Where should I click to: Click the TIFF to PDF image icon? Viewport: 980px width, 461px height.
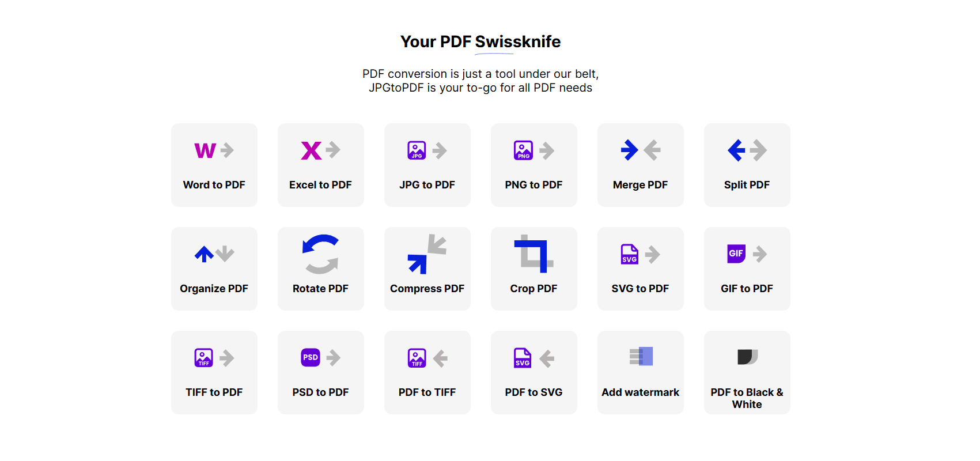204,358
